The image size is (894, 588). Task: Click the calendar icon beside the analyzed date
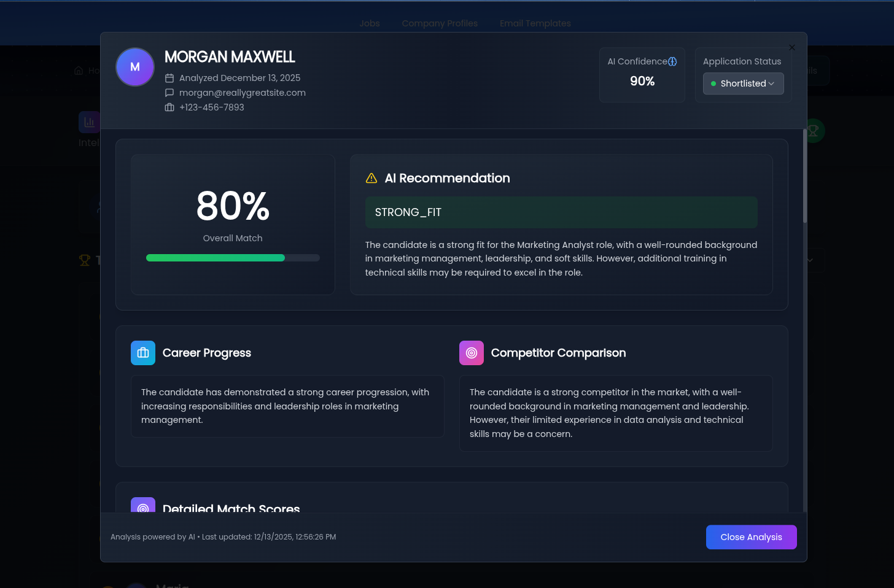(169, 78)
